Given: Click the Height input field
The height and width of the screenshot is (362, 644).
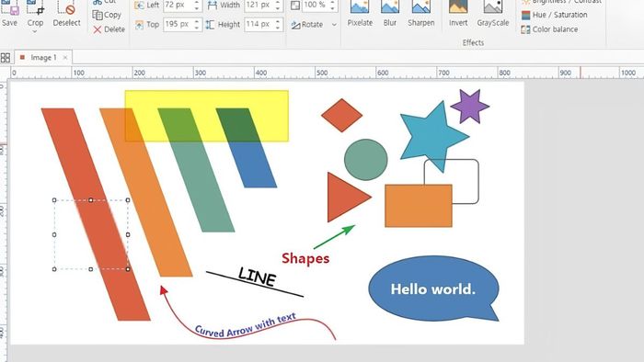Looking at the screenshot, I should [259, 25].
